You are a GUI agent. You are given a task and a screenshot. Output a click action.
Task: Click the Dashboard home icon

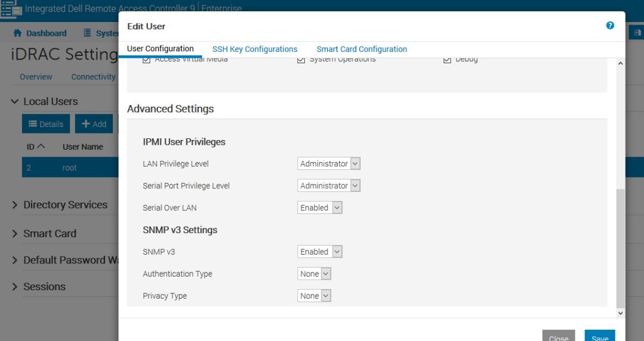click(17, 33)
